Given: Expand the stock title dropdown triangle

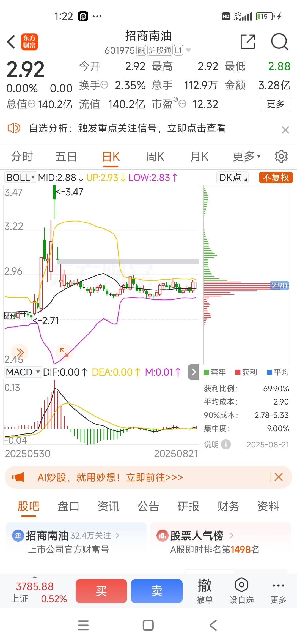Looking at the screenshot, I should pyautogui.click(x=188, y=50).
